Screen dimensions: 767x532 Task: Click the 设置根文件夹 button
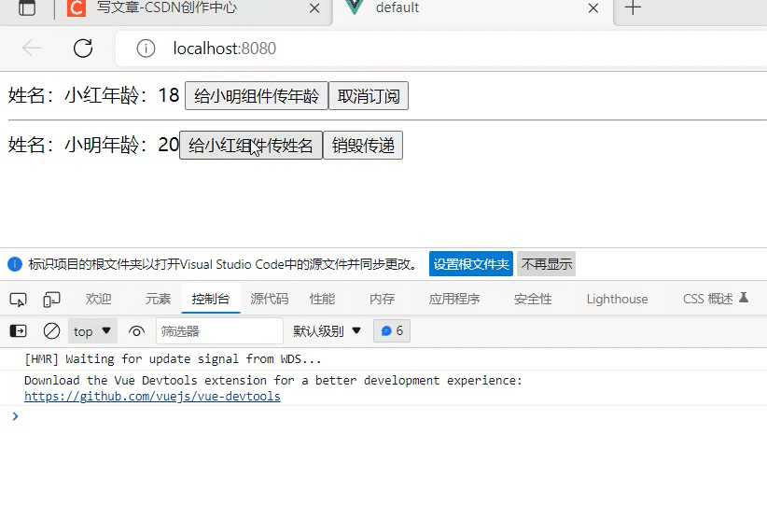click(471, 264)
